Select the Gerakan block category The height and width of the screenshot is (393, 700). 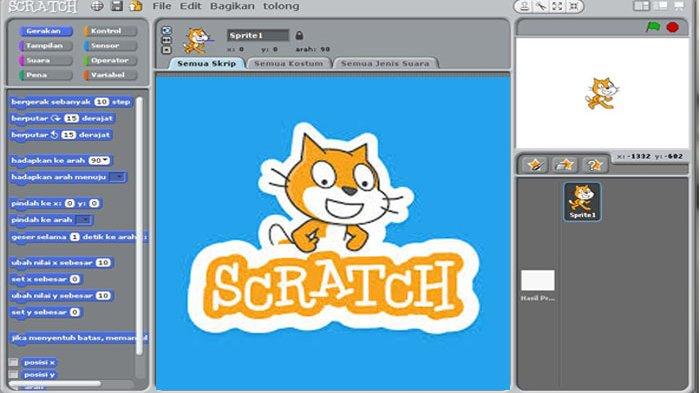pyautogui.click(x=46, y=31)
